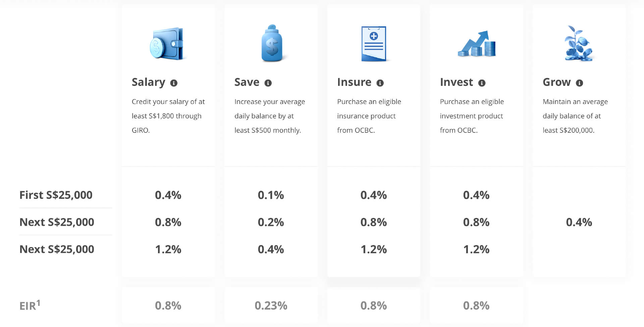Screen dimensions: 644x327
Task: Click the Save description about S$500 monthly
Action: pos(269,116)
